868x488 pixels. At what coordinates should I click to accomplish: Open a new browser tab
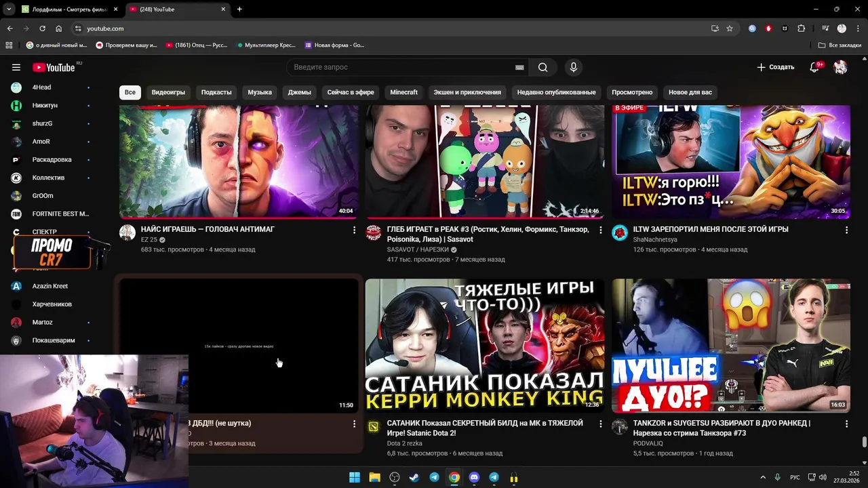coord(239,9)
